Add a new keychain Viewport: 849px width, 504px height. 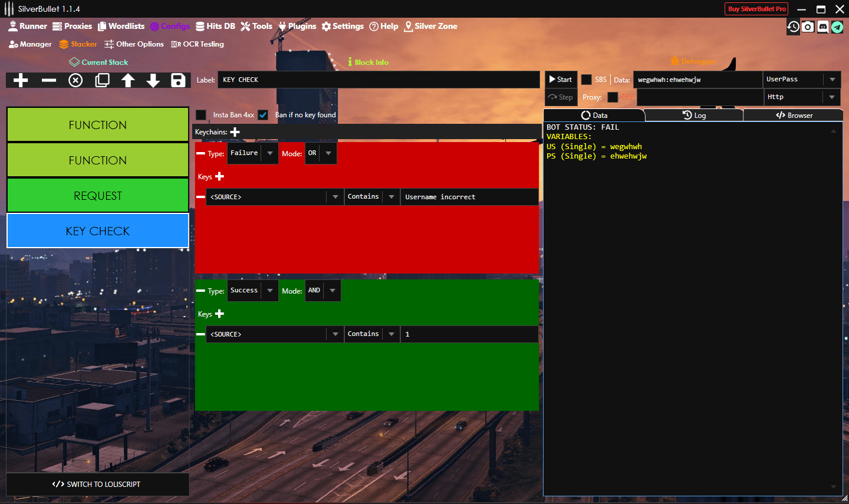coord(235,132)
